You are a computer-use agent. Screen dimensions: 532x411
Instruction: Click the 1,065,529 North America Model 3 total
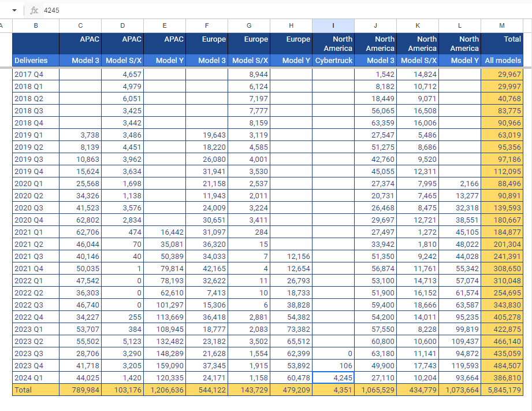(x=375, y=390)
